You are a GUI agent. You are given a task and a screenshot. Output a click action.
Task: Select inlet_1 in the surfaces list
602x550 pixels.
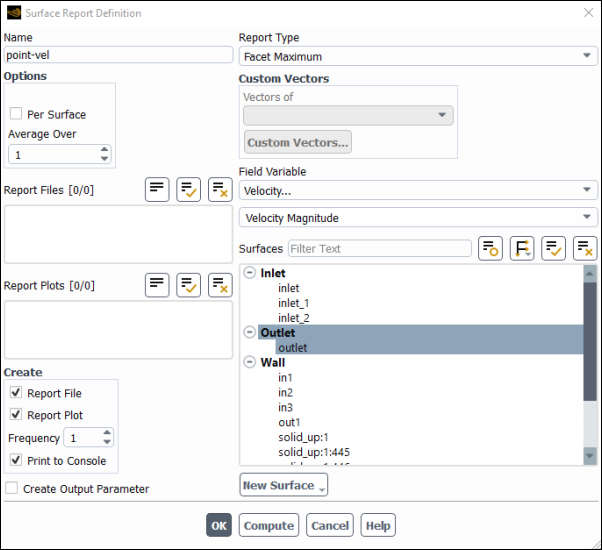point(294,303)
